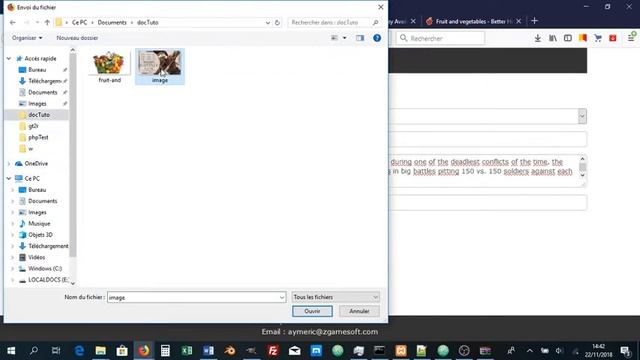Open Blender from the taskbar
640x360 pixels.
(230, 351)
